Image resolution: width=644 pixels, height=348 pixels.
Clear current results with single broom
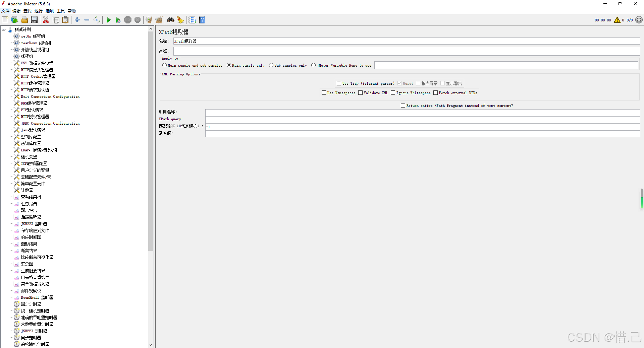tap(149, 20)
